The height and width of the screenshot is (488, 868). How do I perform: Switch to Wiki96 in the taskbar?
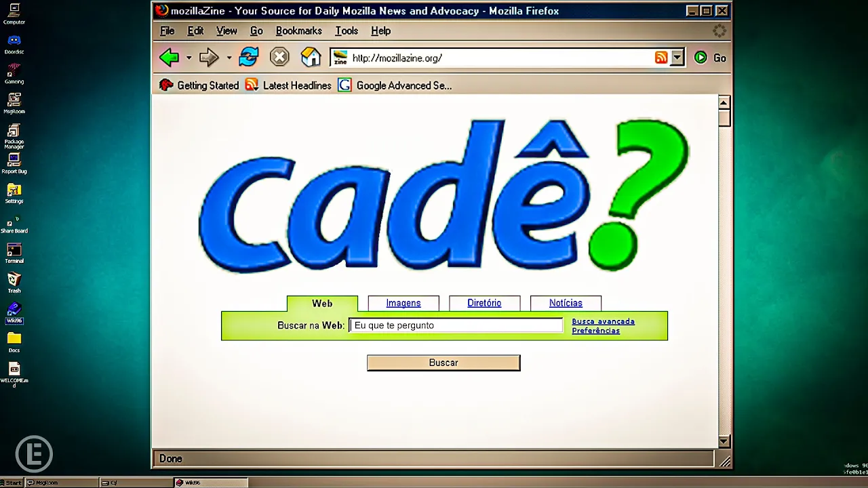210,483
